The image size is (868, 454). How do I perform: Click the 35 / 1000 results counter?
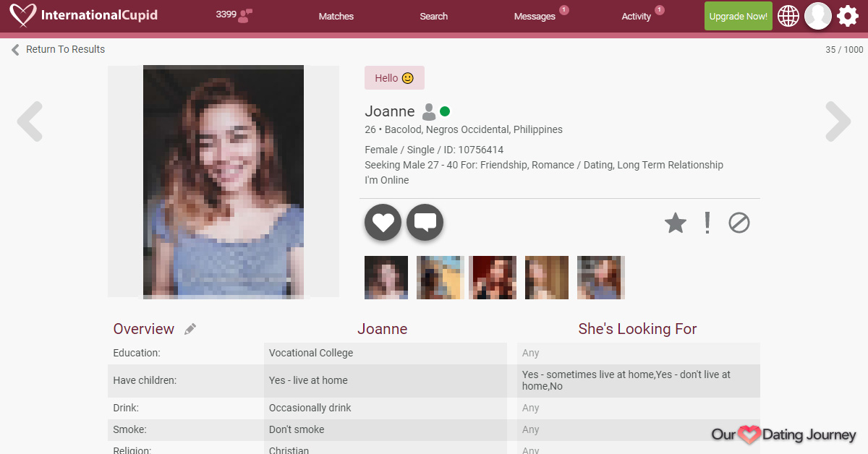(844, 50)
